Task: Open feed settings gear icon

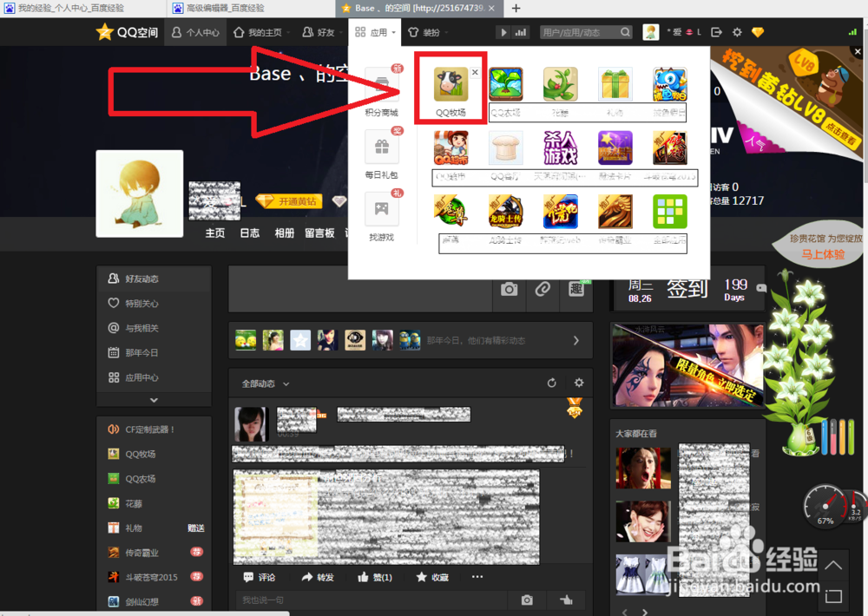Action: 579,383
